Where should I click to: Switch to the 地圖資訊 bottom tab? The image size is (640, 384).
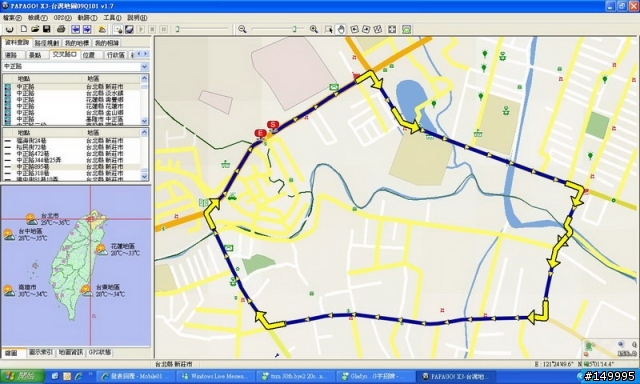pyautogui.click(x=70, y=352)
